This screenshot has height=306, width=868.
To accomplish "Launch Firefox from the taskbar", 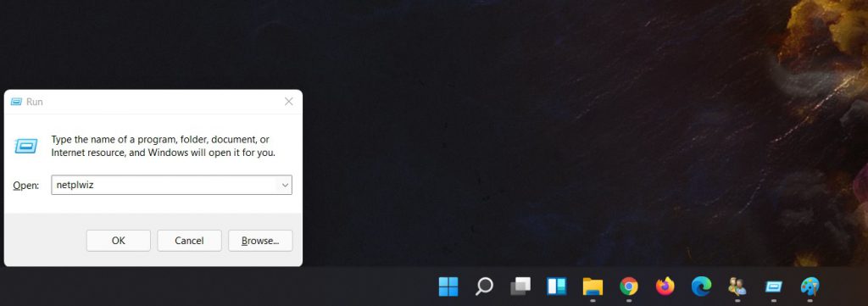I will (x=665, y=287).
